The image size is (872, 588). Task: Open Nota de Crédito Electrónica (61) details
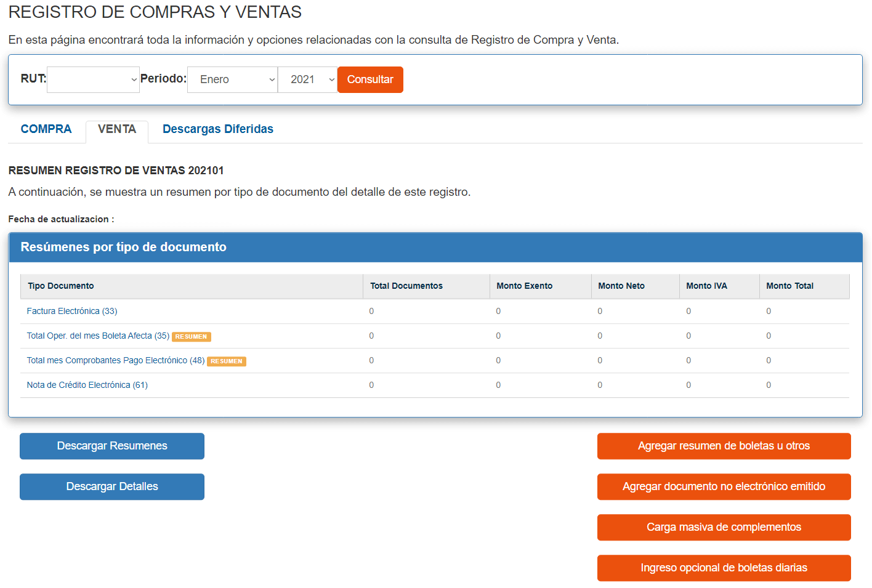click(86, 385)
